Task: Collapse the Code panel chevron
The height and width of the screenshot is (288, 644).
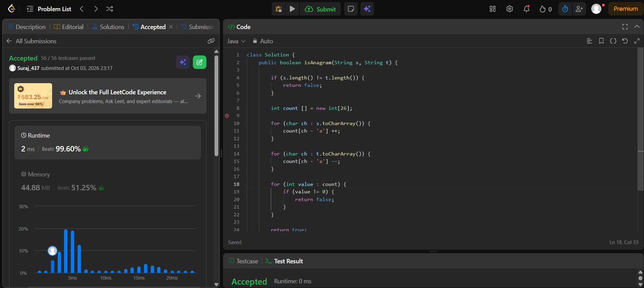Action: 637,27
